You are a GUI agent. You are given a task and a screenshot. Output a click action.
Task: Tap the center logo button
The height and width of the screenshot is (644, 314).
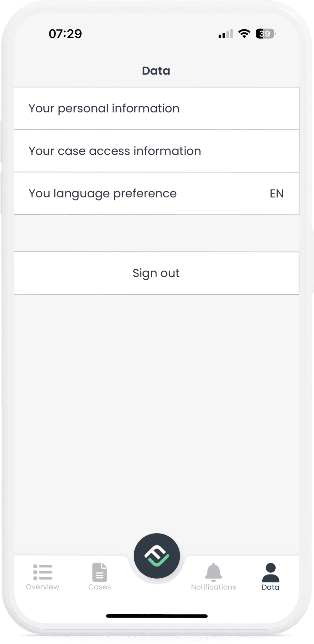[x=157, y=556]
